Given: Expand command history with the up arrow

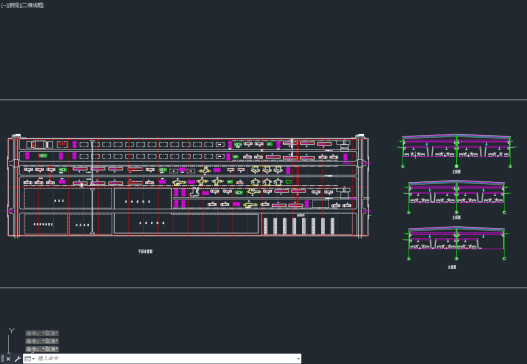Looking at the screenshot, I should (x=298, y=359).
